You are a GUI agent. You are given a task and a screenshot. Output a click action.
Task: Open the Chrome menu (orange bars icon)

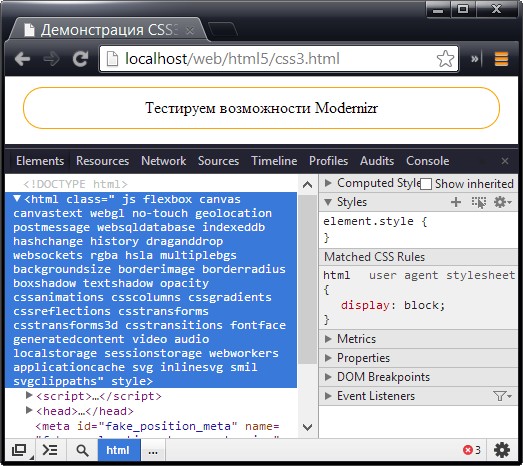pyautogui.click(x=501, y=59)
